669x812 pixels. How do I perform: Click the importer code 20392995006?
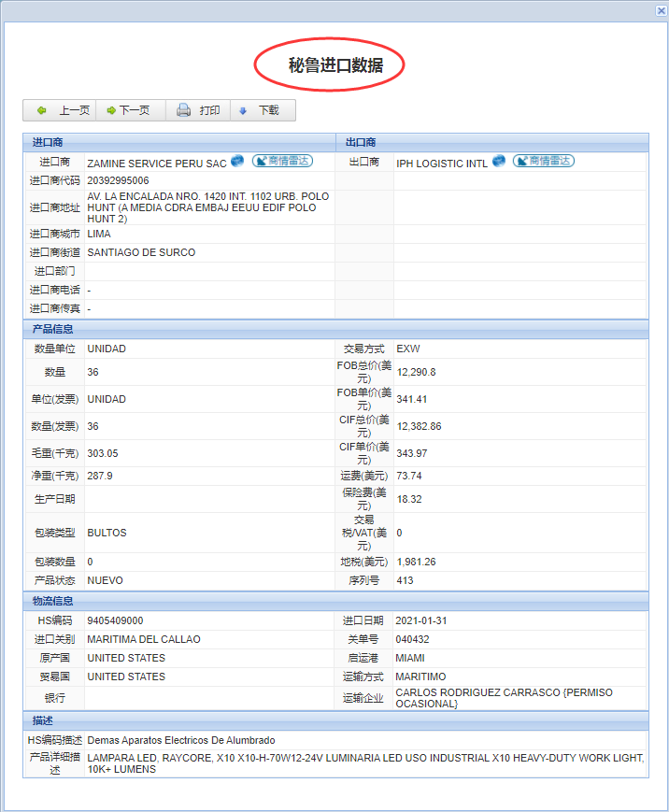(x=118, y=180)
